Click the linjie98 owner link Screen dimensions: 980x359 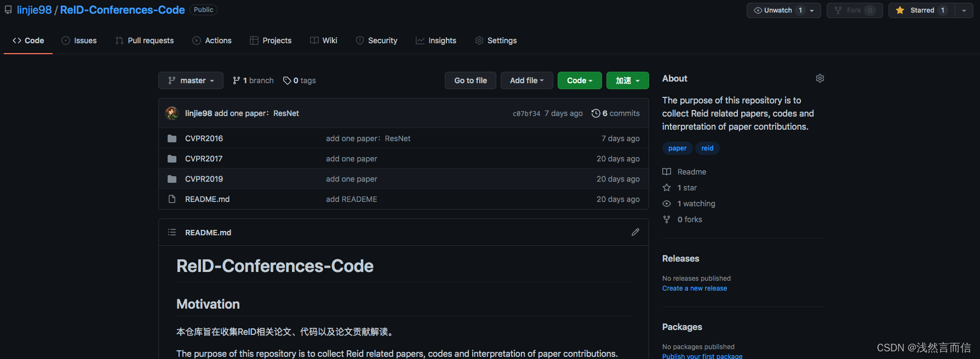[34, 10]
